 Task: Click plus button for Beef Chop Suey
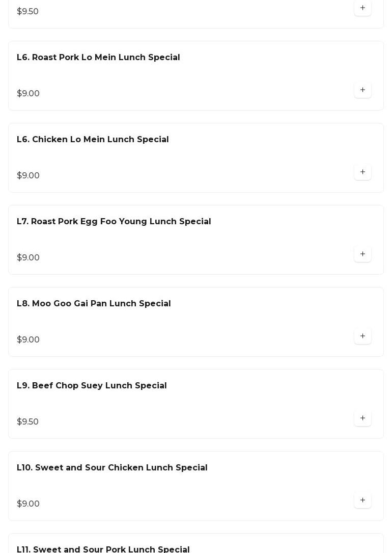362,418
